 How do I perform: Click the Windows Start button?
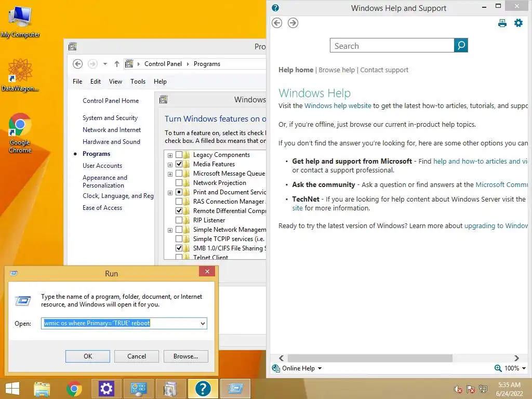(x=12, y=389)
